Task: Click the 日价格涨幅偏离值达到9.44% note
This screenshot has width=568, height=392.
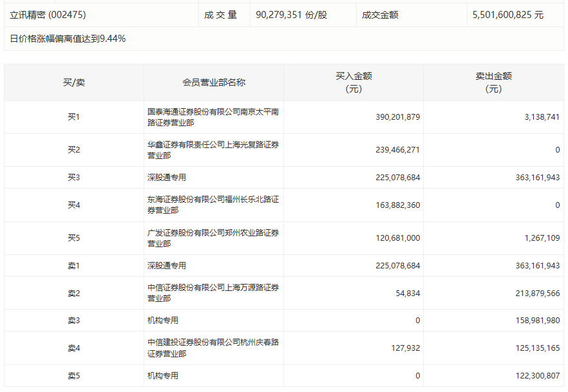Action: 68,39
